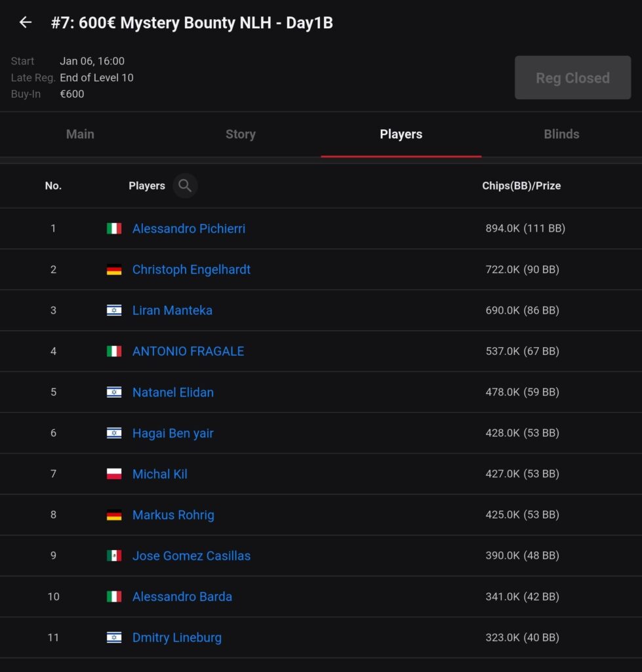Open Hagai Ben yair's player page
Image resolution: width=642 pixels, height=672 pixels.
pos(173,433)
